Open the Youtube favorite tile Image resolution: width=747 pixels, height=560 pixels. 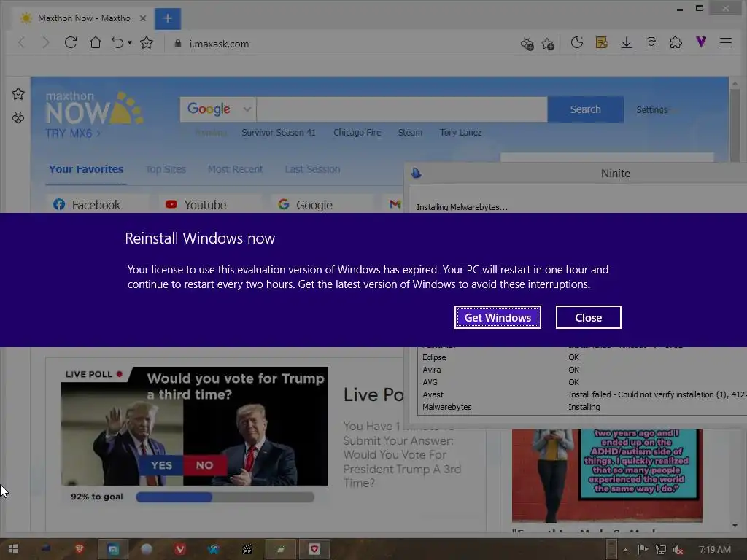coord(209,204)
